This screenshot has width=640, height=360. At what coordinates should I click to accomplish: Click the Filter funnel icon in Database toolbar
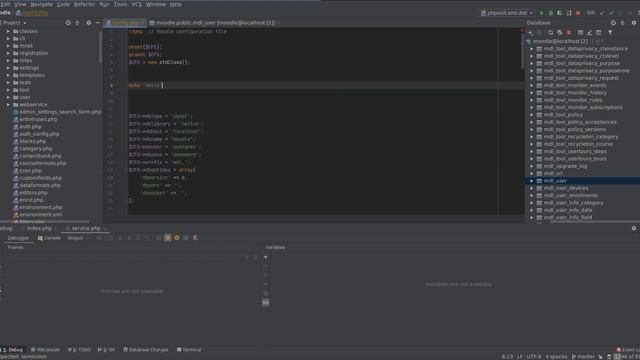click(x=610, y=33)
